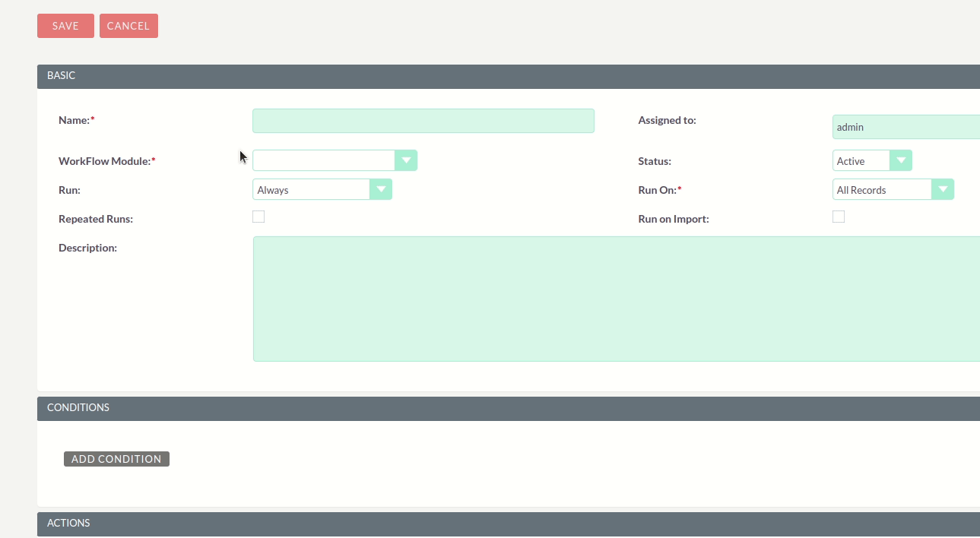The image size is (980, 538).
Task: Cancel the workflow creation
Action: [x=128, y=25]
